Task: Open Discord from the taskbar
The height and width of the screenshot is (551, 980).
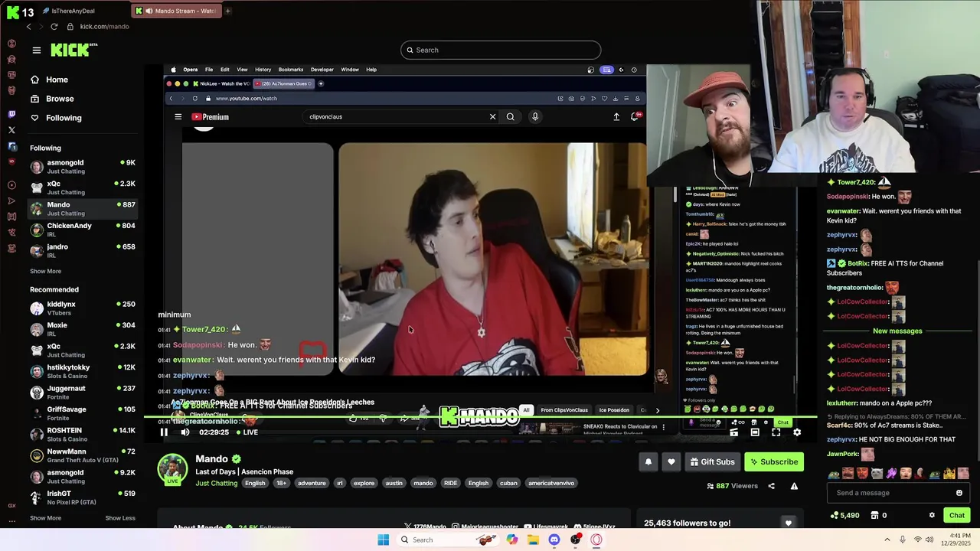Action: click(x=554, y=540)
